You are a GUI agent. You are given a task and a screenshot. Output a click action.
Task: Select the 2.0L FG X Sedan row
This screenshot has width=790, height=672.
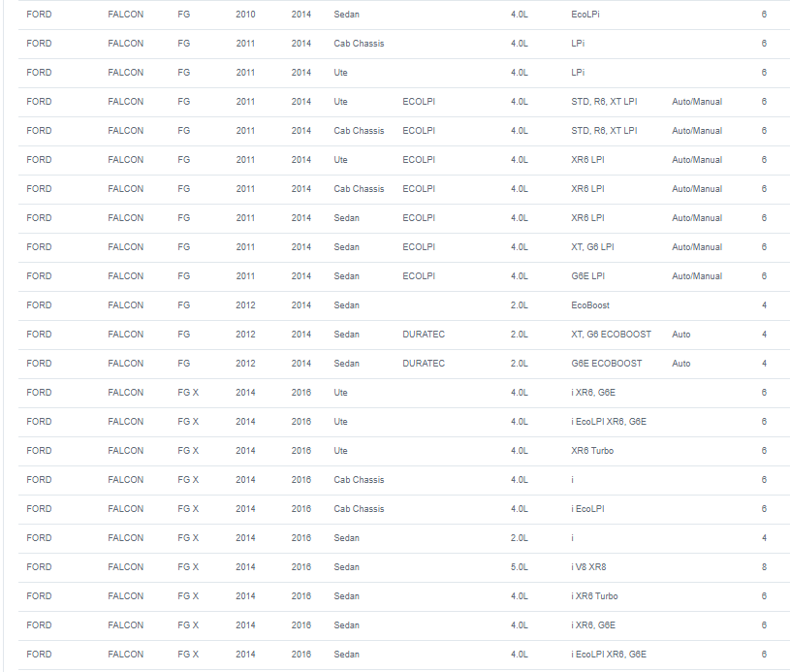click(404, 538)
